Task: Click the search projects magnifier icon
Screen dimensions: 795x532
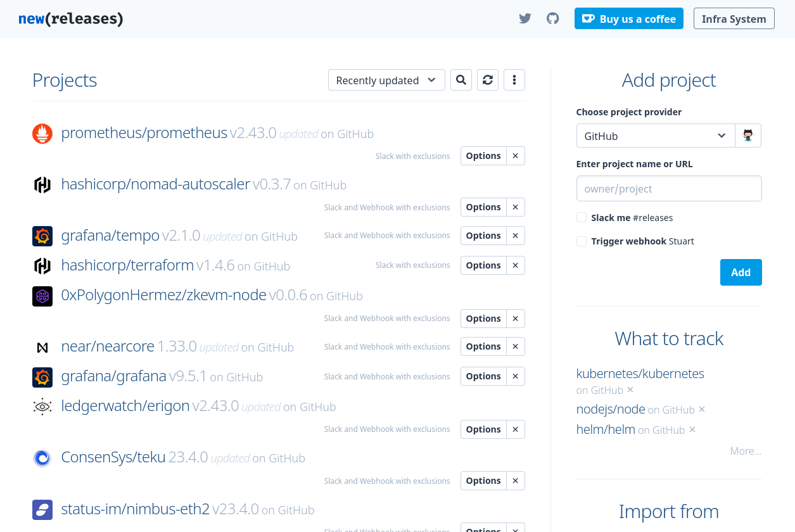Action: [461, 80]
